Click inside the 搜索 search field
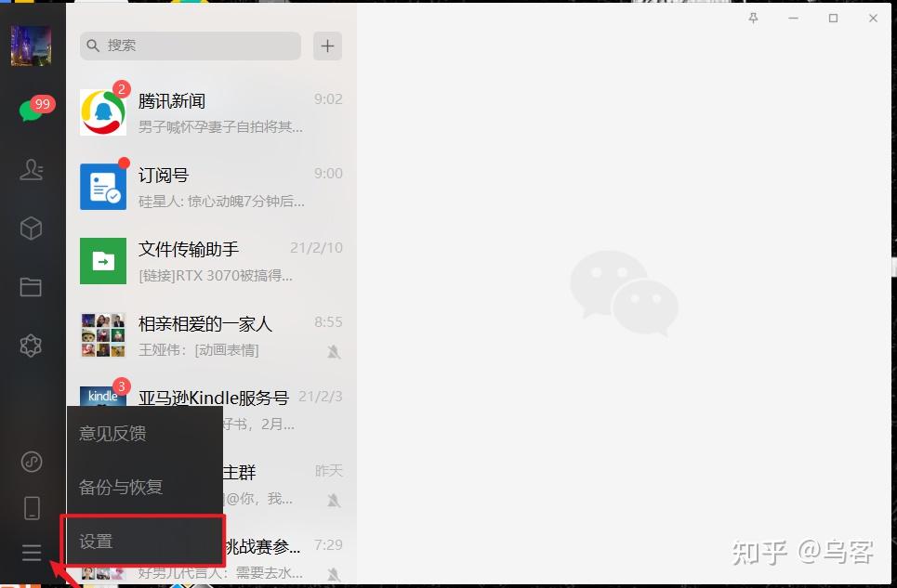 point(186,45)
